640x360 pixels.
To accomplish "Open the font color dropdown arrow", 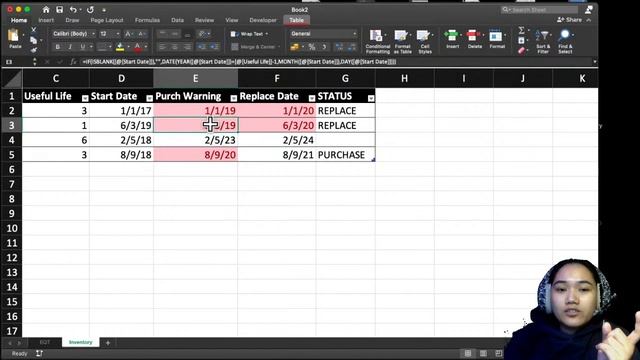I will 146,47.
